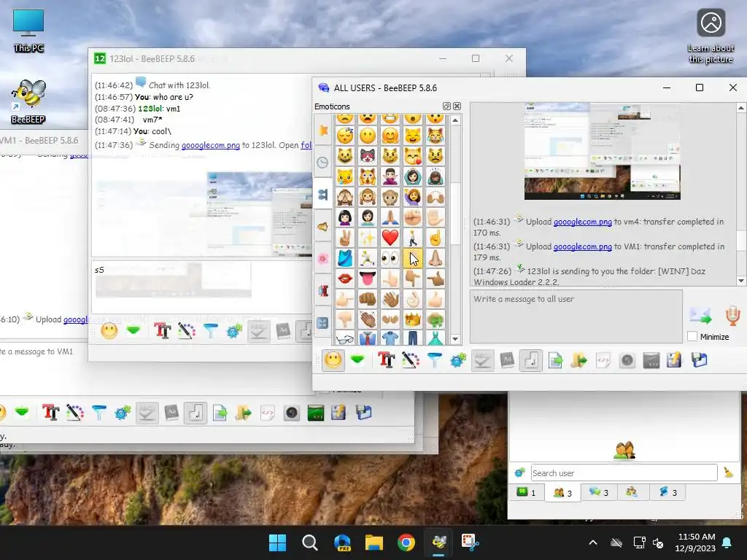Send a folder via ALL USERS toolbar icon

coord(578,360)
